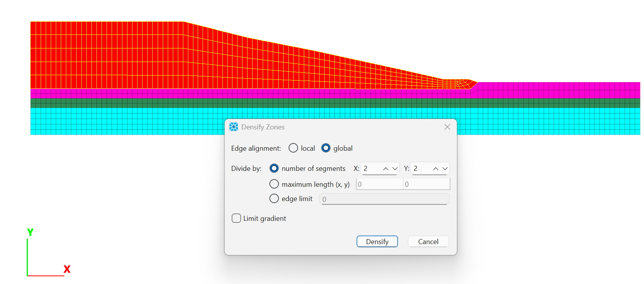
Task: Click the maximum length y field
Action: (427, 184)
